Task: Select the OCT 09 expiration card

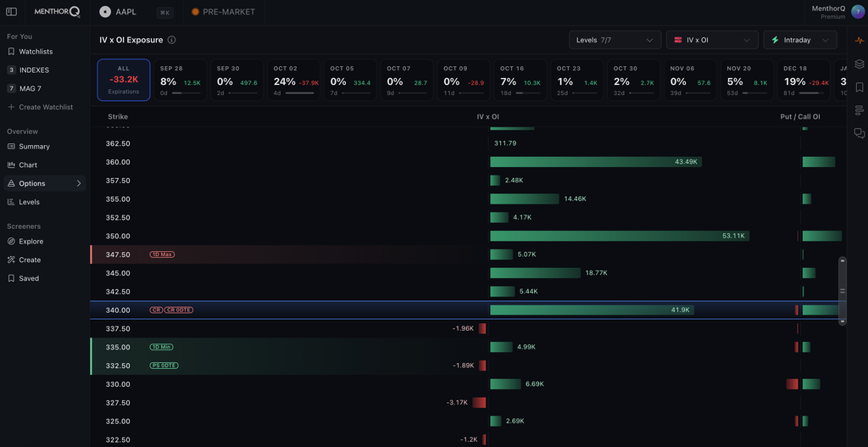Action: (x=464, y=80)
